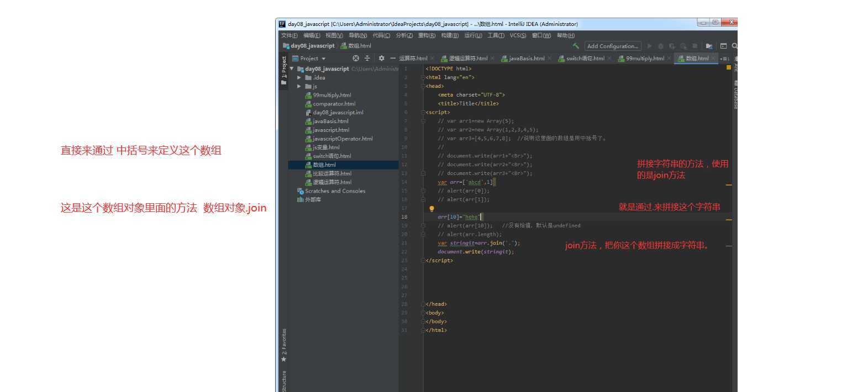Open the 文件(F) menu
Screen dimensions: 868x392
point(289,35)
